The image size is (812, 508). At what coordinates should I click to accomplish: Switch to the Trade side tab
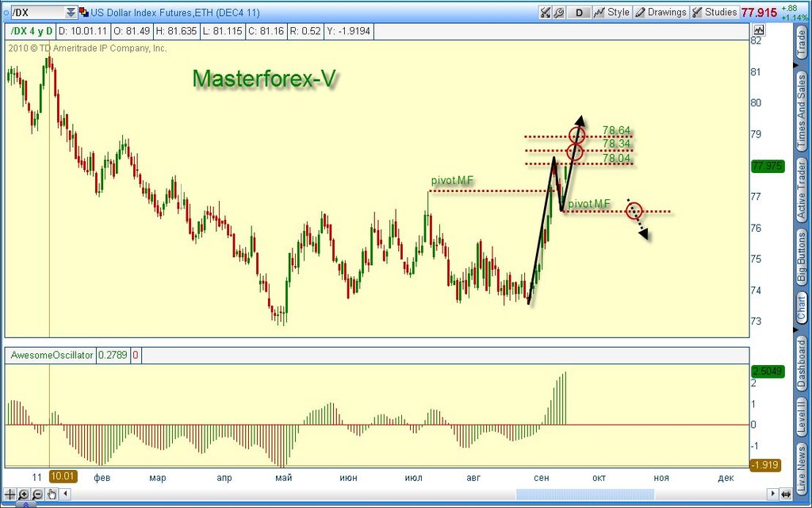click(801, 44)
